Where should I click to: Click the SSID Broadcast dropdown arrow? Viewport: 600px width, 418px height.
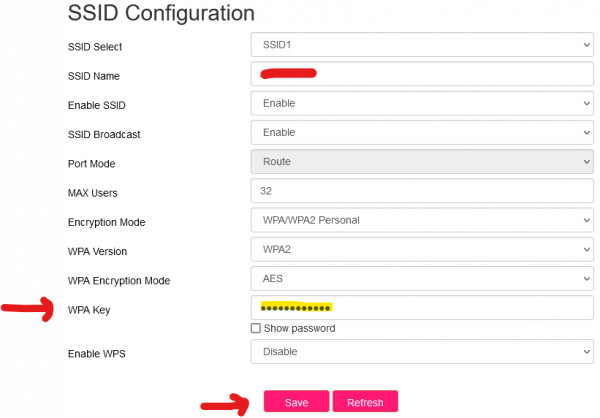click(x=585, y=132)
